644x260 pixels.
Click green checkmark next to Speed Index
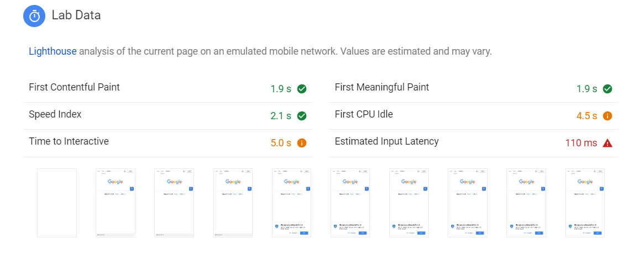coord(302,116)
